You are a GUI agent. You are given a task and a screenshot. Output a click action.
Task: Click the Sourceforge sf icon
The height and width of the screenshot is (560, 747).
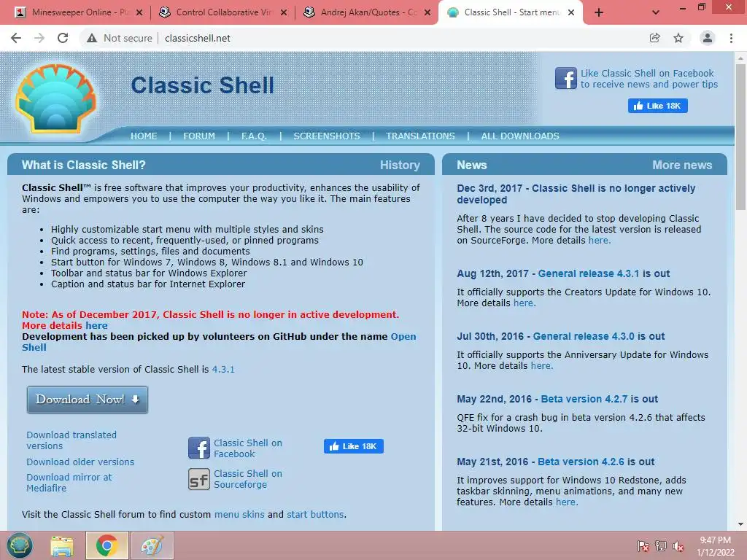198,479
